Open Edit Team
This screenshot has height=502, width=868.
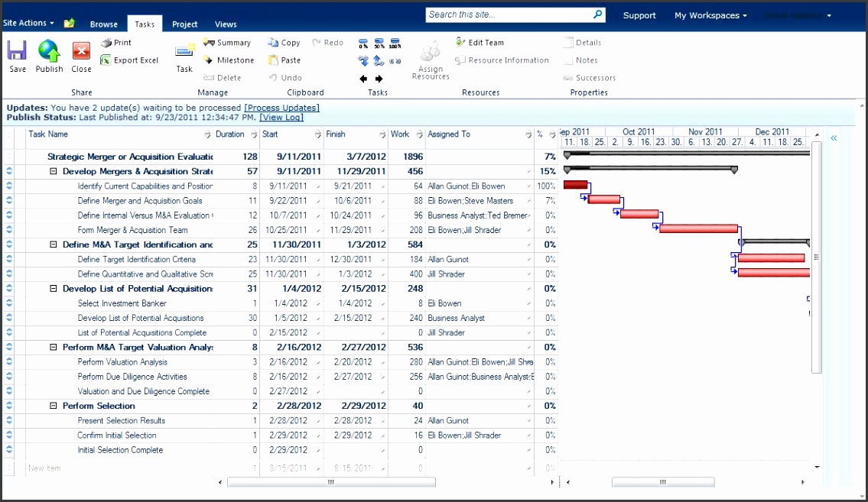pyautogui.click(x=480, y=43)
